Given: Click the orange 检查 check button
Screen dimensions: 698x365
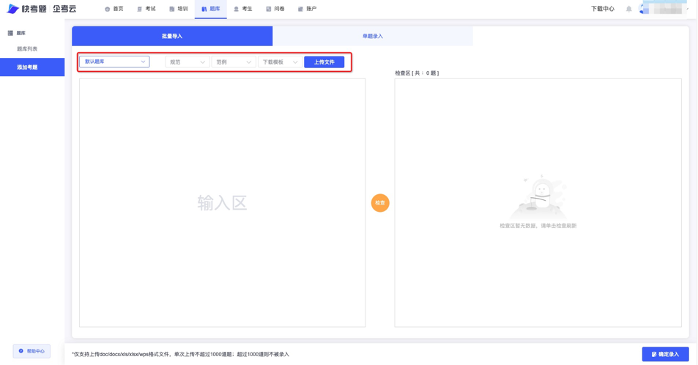Looking at the screenshot, I should pyautogui.click(x=380, y=203).
